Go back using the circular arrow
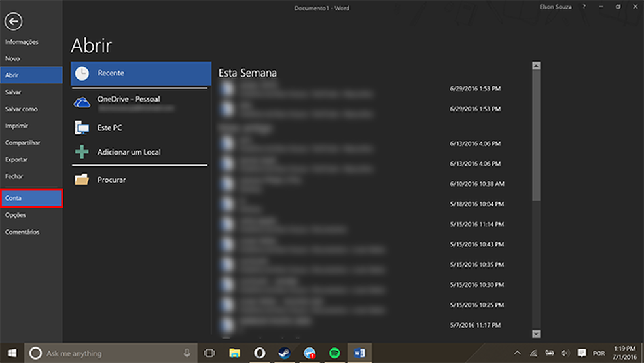Image resolution: width=644 pixels, height=363 pixels. click(14, 21)
